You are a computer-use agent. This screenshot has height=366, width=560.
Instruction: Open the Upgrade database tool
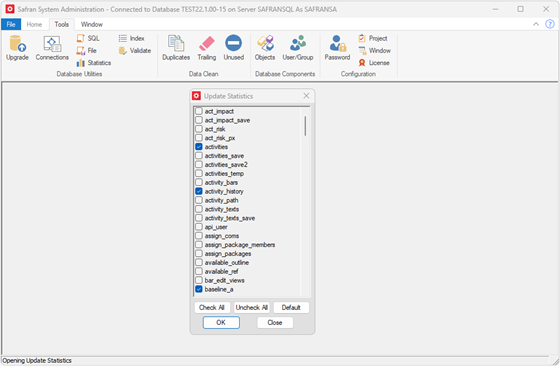(17, 48)
